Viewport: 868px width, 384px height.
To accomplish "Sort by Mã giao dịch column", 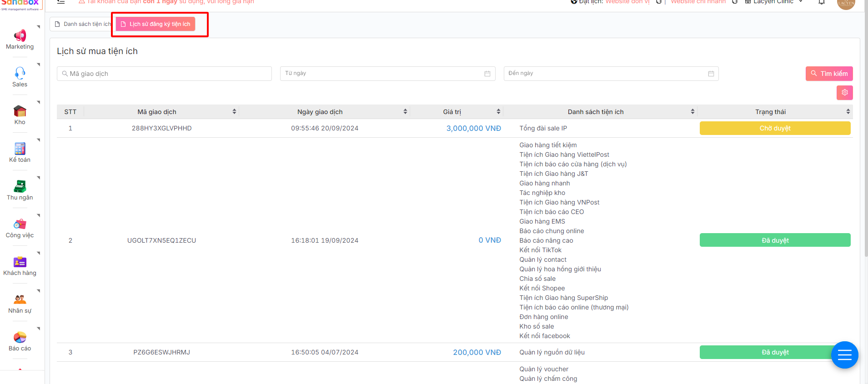I will pyautogui.click(x=234, y=112).
